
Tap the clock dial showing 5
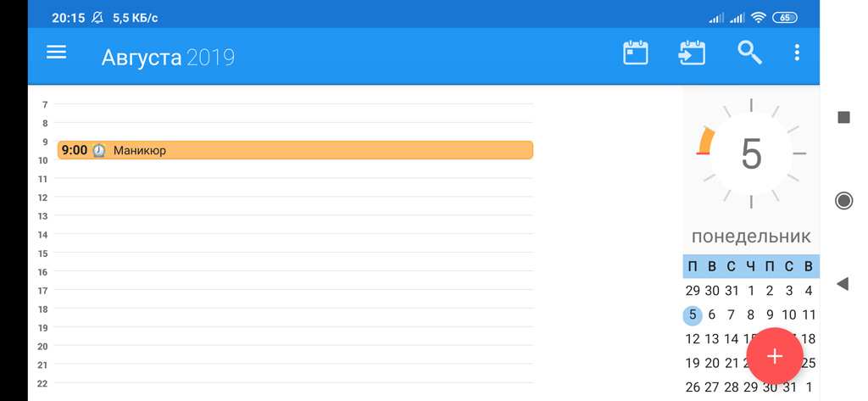click(x=751, y=153)
